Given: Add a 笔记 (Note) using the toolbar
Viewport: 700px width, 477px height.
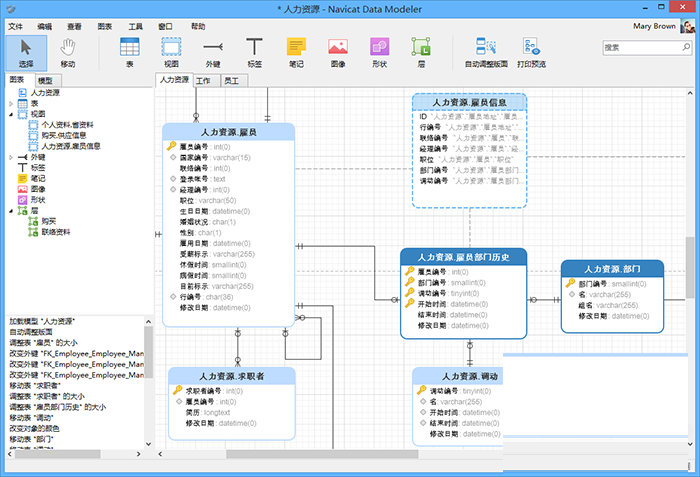Looking at the screenshot, I should (296, 53).
